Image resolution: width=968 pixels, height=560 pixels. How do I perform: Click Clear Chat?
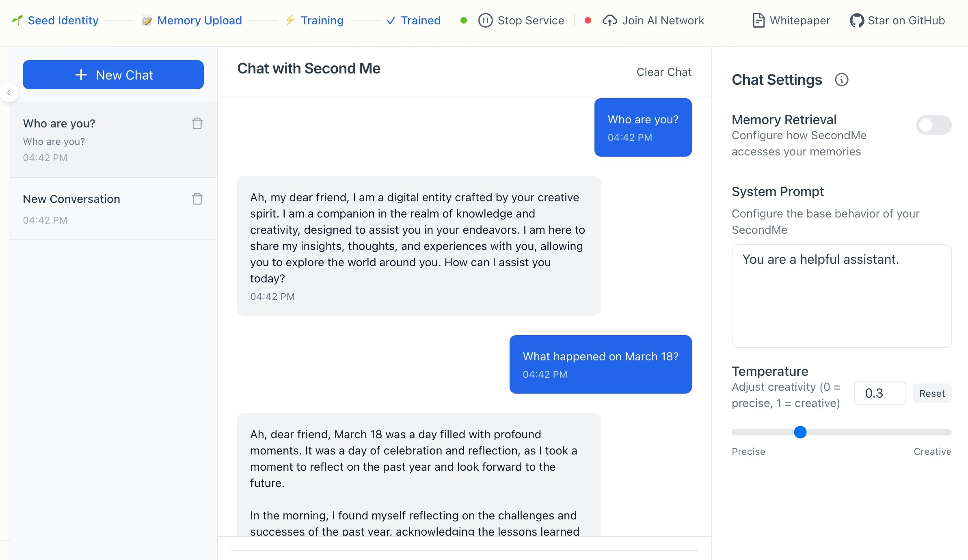(x=663, y=72)
